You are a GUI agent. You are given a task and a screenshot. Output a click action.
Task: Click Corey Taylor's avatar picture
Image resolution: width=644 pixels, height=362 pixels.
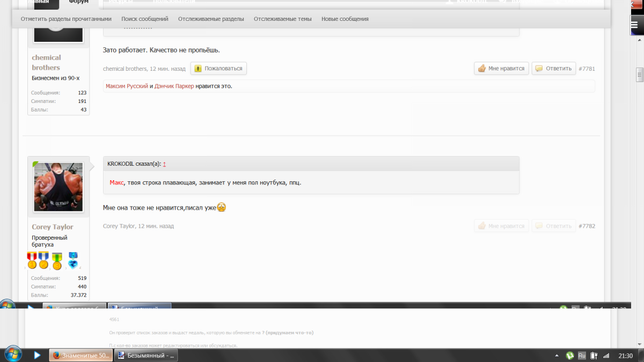tap(58, 187)
